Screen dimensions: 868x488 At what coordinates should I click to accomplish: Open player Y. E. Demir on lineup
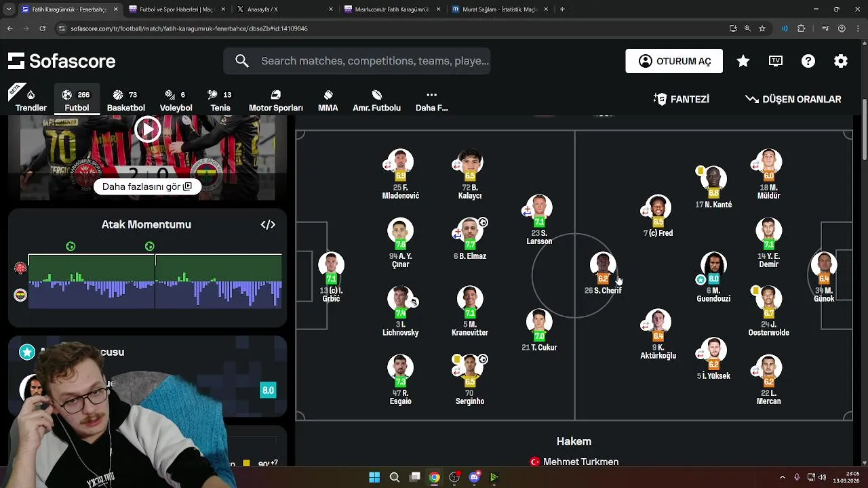(x=769, y=243)
